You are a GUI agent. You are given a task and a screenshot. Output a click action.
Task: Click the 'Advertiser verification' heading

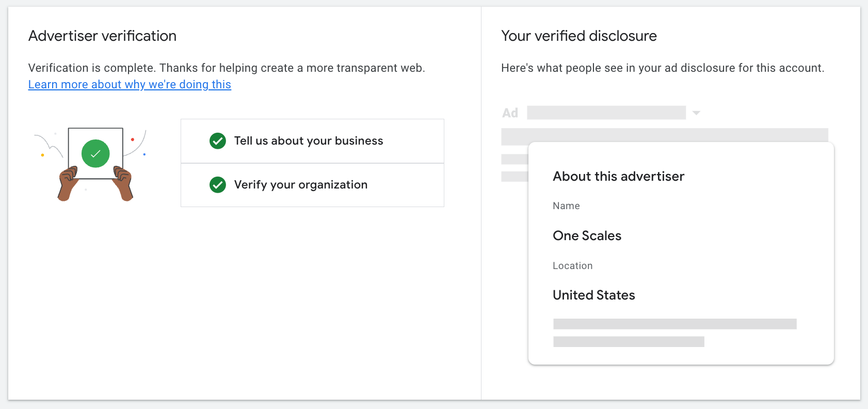[x=102, y=36]
